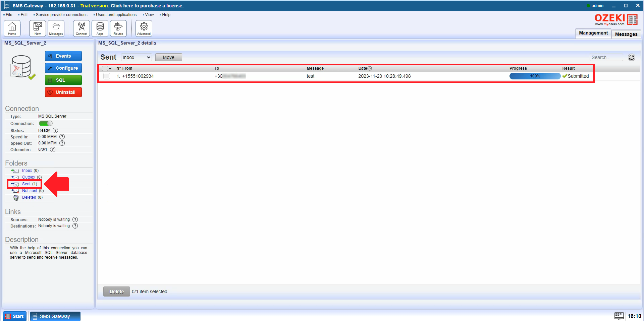644x321 pixels.
Task: Open the New message toolbar icon
Action: (38, 28)
